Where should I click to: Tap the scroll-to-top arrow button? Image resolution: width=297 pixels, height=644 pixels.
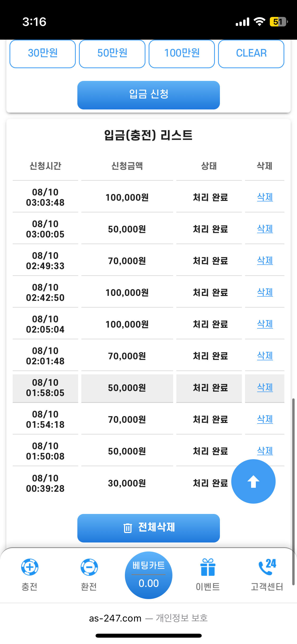tap(253, 481)
